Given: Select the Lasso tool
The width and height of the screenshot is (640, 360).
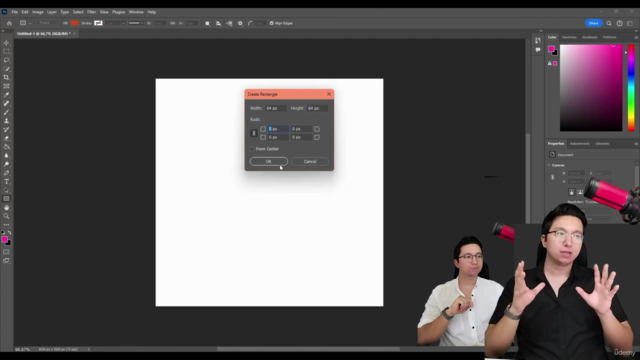Looking at the screenshot, I should [6, 60].
